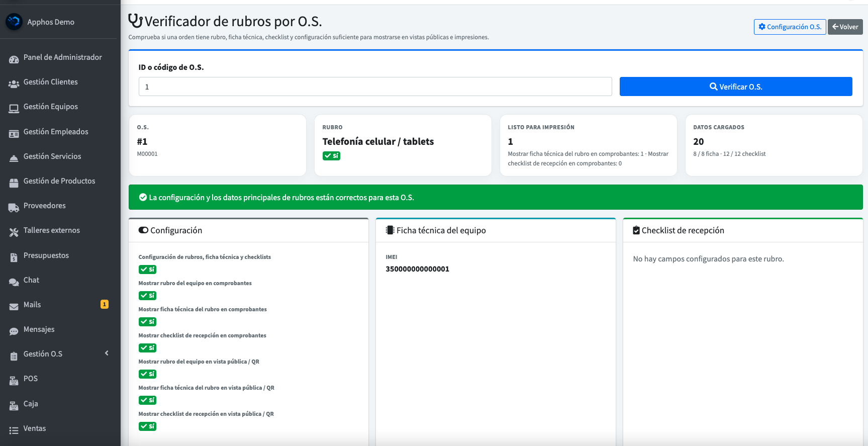Click Sí badge for rubro en vista pública / QR
Image resolution: width=868 pixels, height=446 pixels.
pos(148,374)
